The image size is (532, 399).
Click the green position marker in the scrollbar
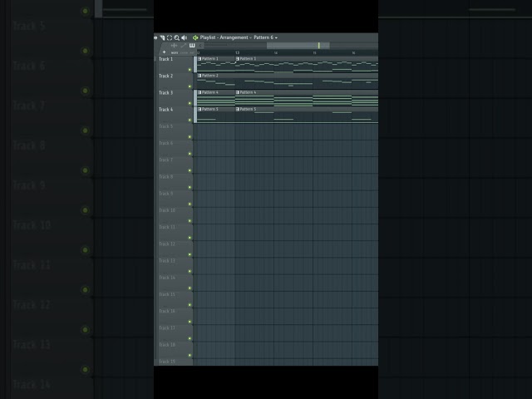click(319, 46)
